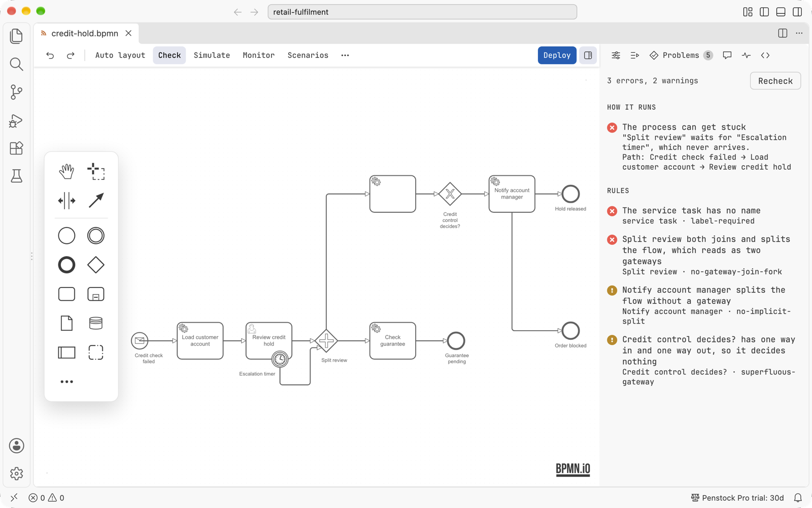Toggle the bottom panel layout icon

tap(781, 12)
